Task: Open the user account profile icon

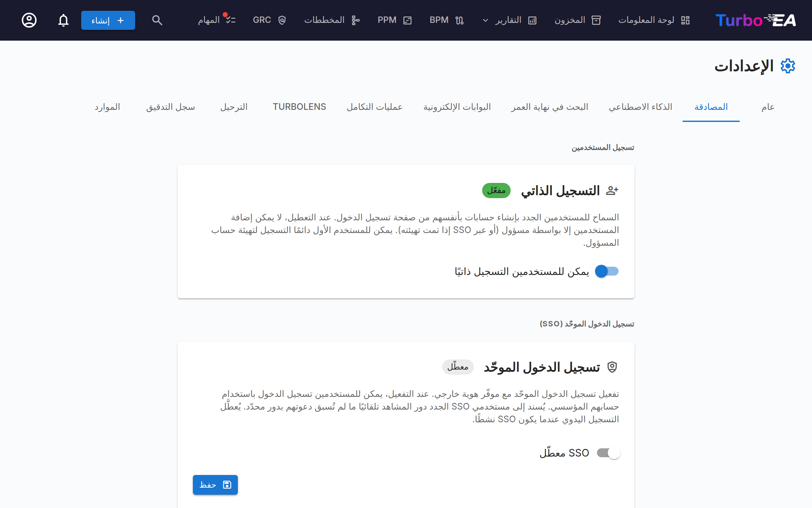Action: (29, 20)
